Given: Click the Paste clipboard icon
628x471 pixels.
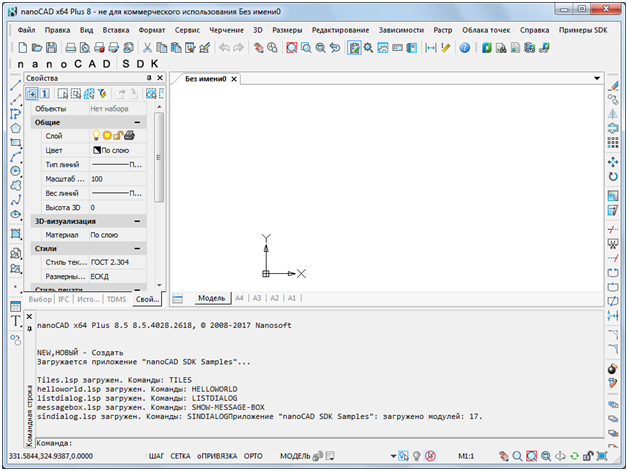Looking at the screenshot, I should [176, 48].
